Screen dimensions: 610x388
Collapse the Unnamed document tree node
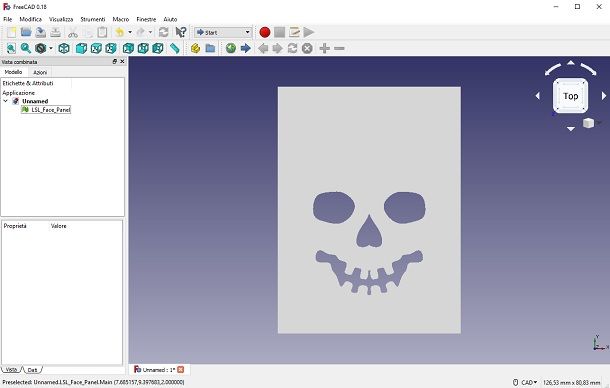(x=5, y=101)
